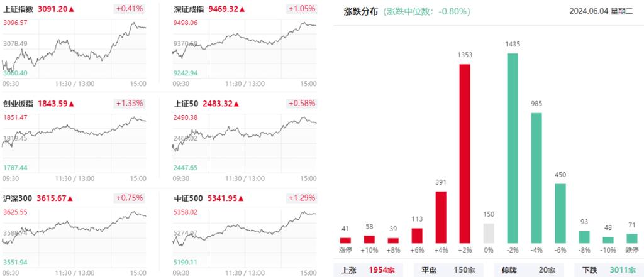This screenshot has height=277, width=644.
Task: Click the up arrow next to 9469.32
Action: point(243,9)
